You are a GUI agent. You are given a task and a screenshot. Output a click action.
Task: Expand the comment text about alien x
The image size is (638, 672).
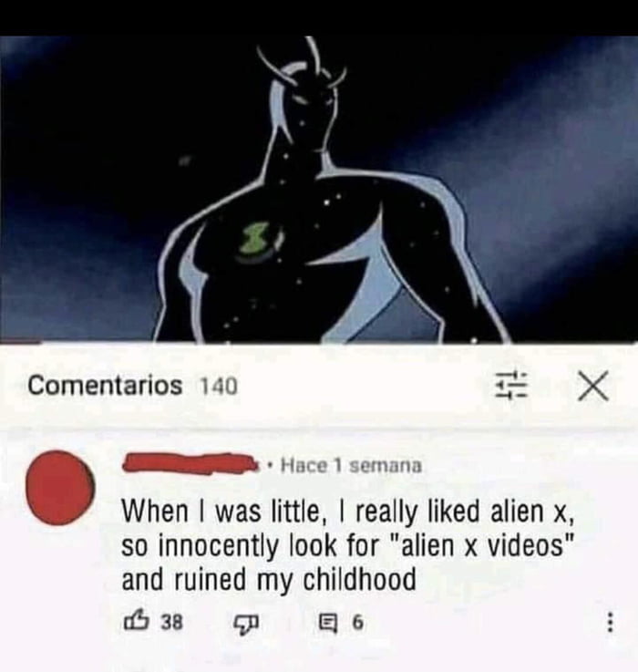pos(348,546)
